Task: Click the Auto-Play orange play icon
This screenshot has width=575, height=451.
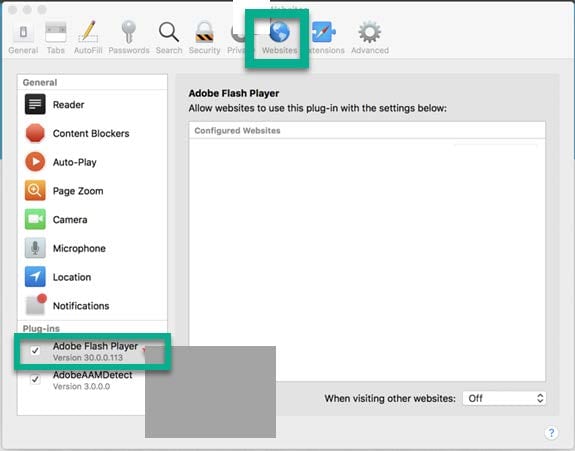Action: tap(35, 162)
